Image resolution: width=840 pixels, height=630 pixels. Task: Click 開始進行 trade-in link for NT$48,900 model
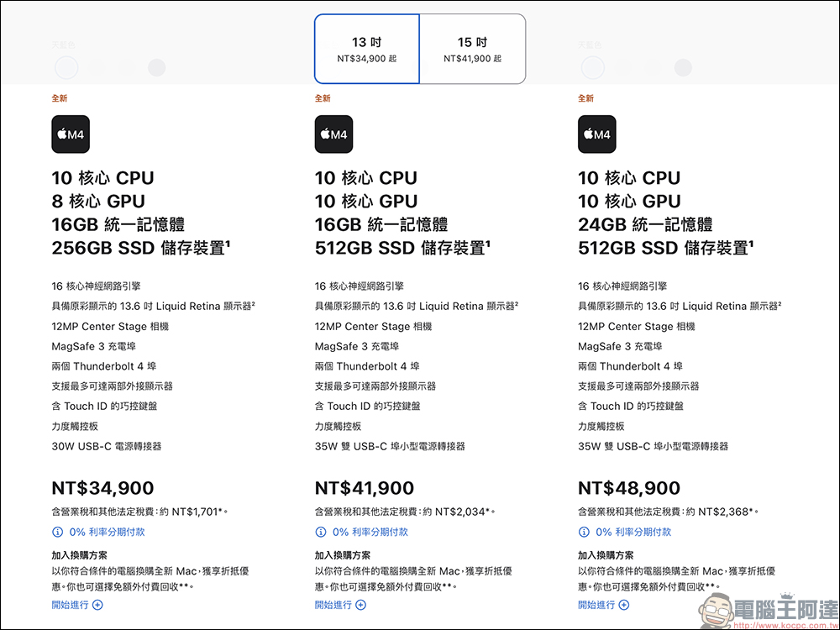(x=603, y=605)
